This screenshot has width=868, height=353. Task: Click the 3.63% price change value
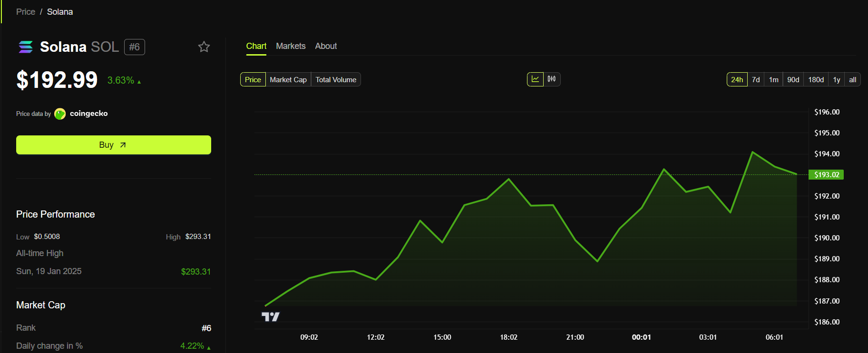tap(121, 80)
